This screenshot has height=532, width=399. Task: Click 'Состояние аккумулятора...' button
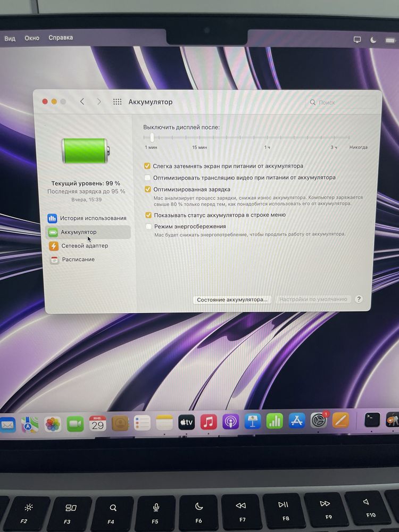coord(232,300)
